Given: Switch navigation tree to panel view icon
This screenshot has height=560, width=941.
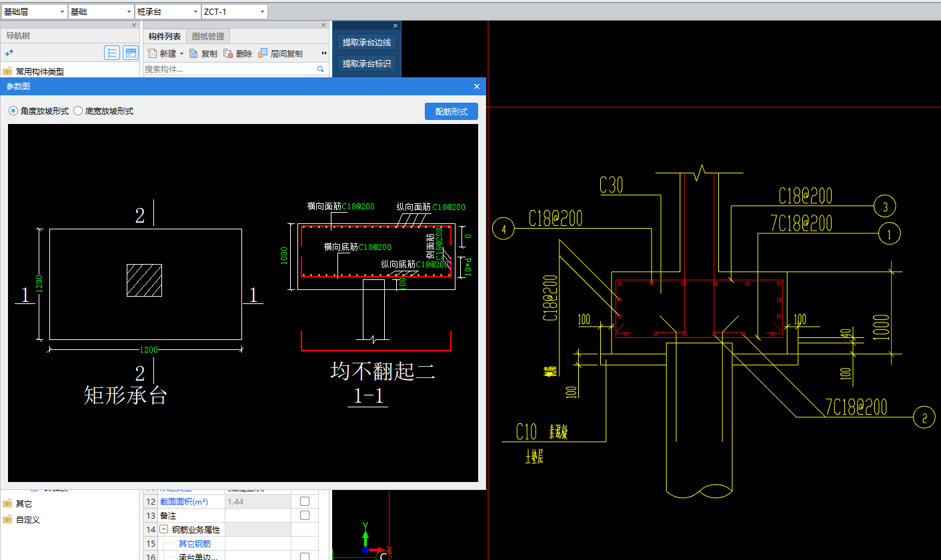Looking at the screenshot, I should coord(131,53).
